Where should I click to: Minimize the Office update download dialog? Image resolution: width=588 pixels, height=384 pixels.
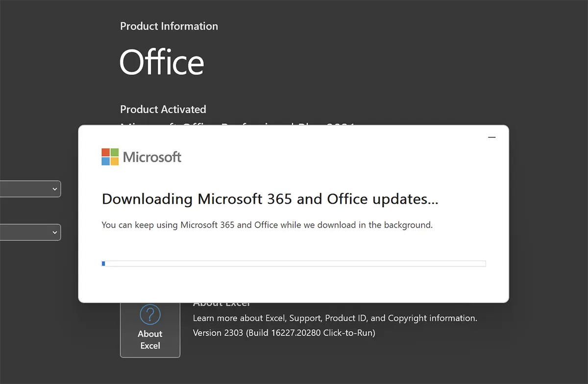tap(492, 138)
